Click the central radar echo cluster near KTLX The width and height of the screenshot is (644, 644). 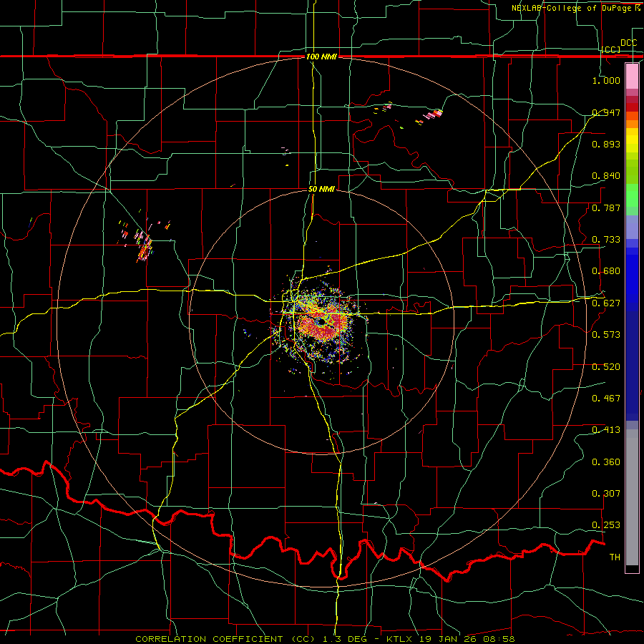[321, 323]
